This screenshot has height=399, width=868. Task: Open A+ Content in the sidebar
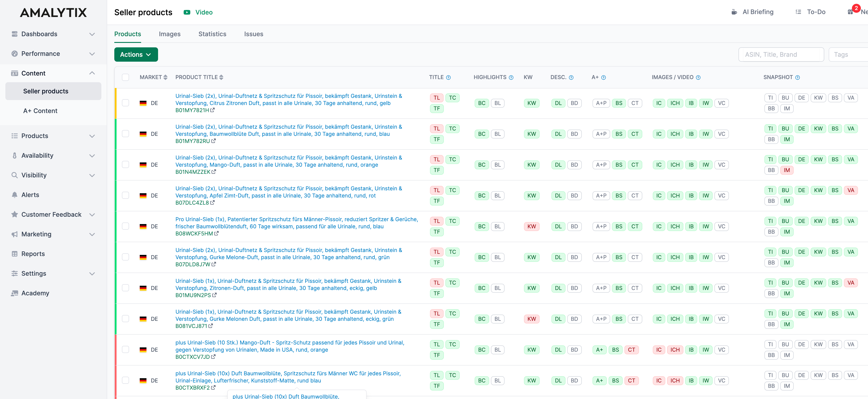point(40,111)
